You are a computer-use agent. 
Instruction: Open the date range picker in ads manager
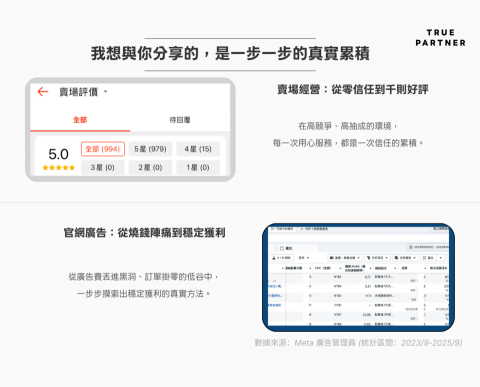428,247
